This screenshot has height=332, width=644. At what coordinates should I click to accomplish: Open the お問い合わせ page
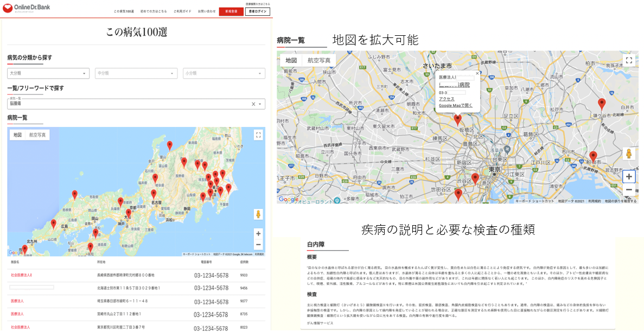207,11
